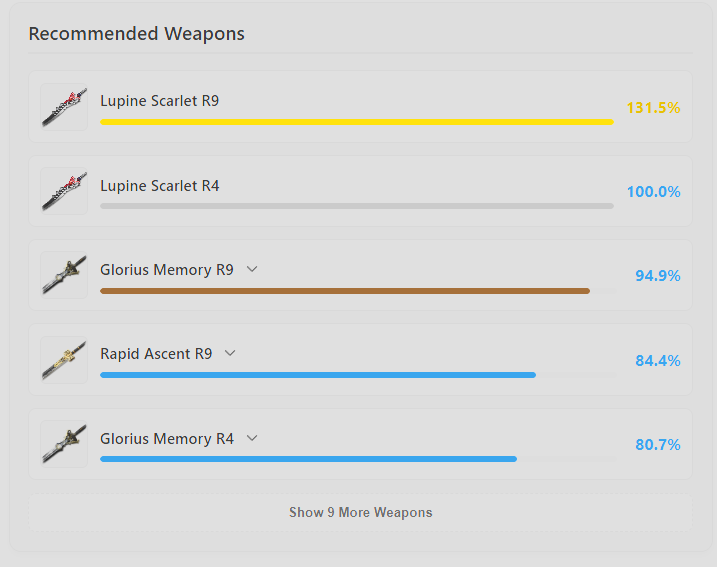717x567 pixels.
Task: Click the yellow Lupine Scarlet R9 progress bar
Action: click(356, 122)
